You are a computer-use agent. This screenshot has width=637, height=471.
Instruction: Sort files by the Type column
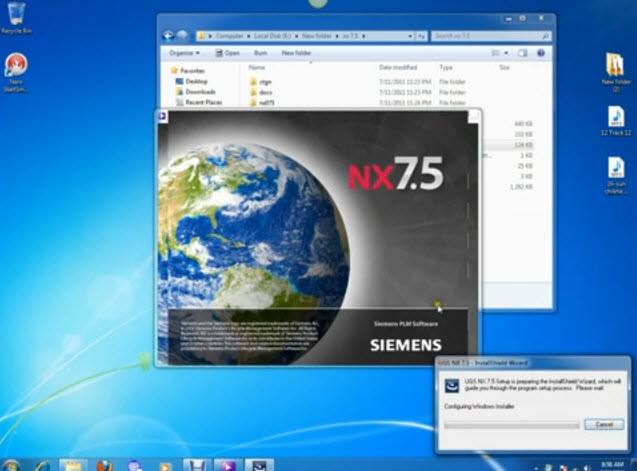446,67
